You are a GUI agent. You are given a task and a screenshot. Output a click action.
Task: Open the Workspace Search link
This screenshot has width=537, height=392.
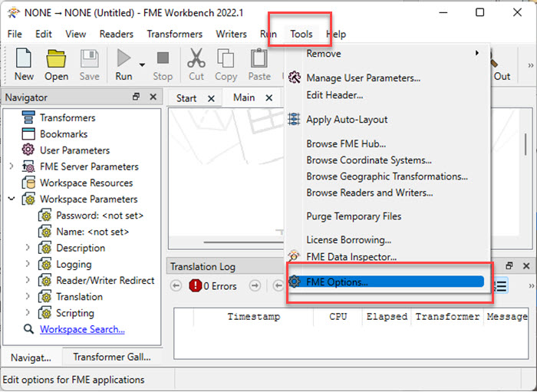pos(82,329)
